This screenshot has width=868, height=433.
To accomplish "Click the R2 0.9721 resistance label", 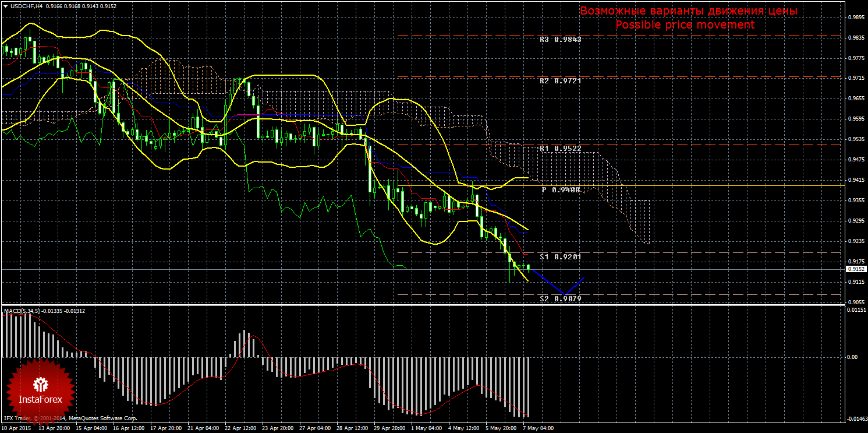I will [x=560, y=81].
